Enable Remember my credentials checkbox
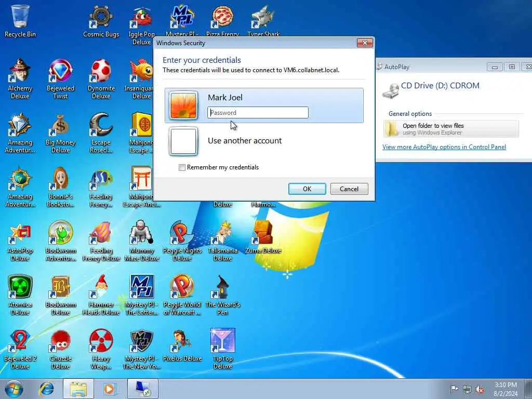Screen dimensions: 532x399 click(x=182, y=167)
